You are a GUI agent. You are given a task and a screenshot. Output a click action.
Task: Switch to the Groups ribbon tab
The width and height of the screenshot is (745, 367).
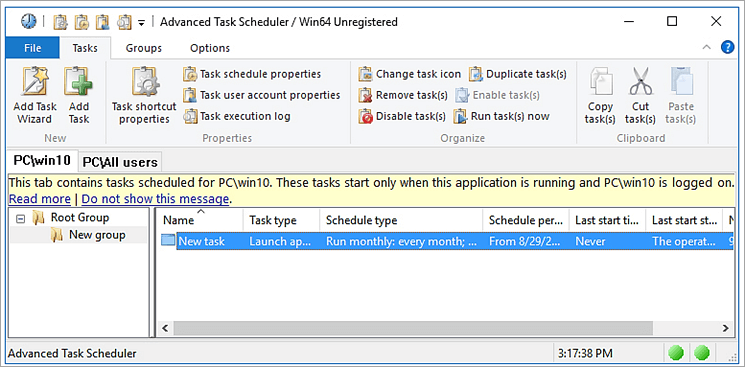(x=143, y=48)
